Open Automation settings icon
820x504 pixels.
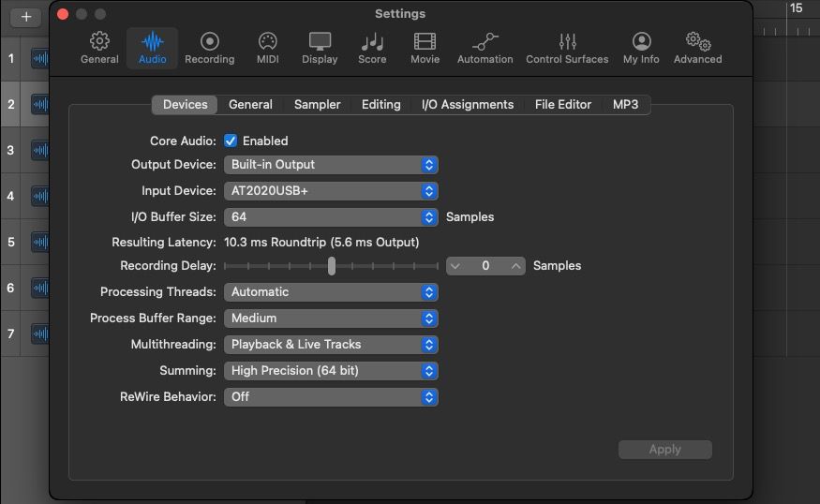pos(485,41)
